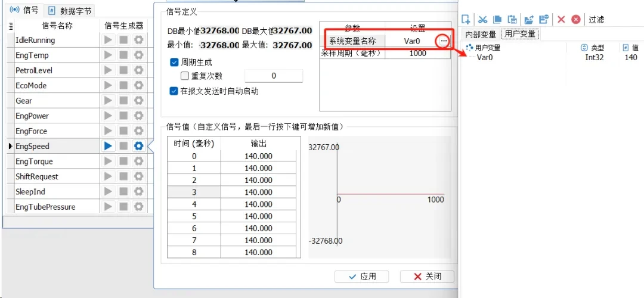This screenshot has height=298, width=644.
Task: Click the 输出 column header
Action: tap(258, 144)
